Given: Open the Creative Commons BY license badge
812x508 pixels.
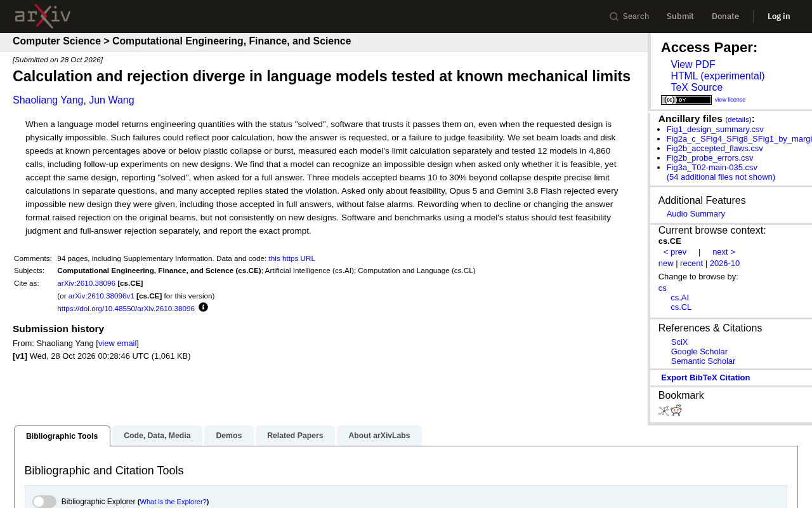Looking at the screenshot, I should [x=686, y=100].
